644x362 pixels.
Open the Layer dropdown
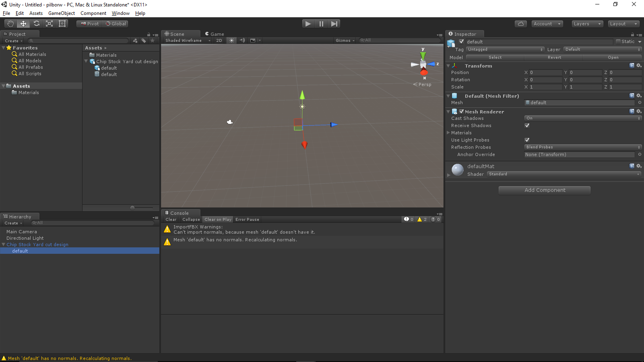coord(603,49)
